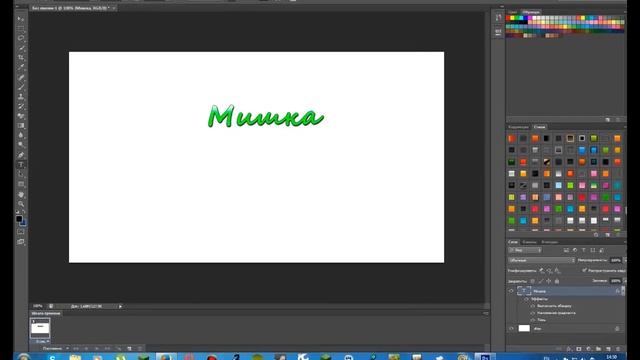The image size is (640, 360).
Task: Toggle the gradient overlay effect visibility
Action: click(x=533, y=313)
